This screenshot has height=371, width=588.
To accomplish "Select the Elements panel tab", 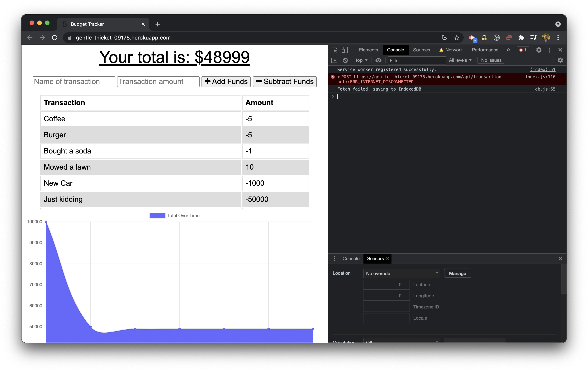I will (x=369, y=49).
